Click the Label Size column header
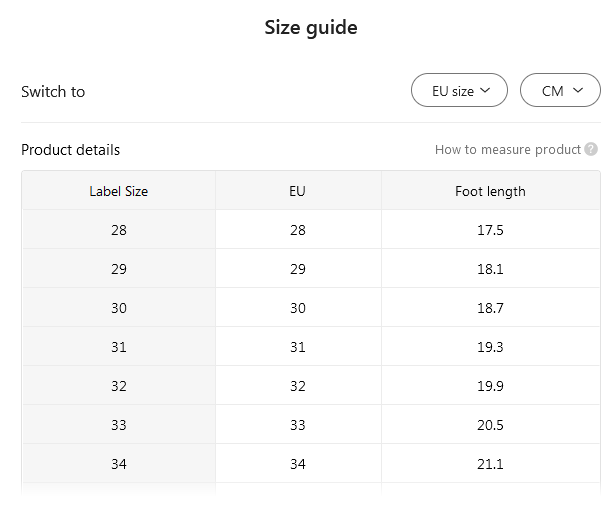This screenshot has height=518, width=606. [x=119, y=191]
